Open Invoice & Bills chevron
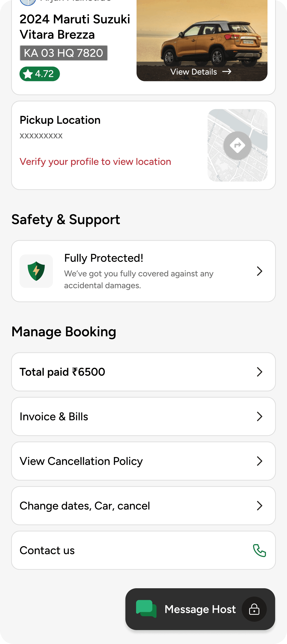Screen dimensions: 287x644 260,417
